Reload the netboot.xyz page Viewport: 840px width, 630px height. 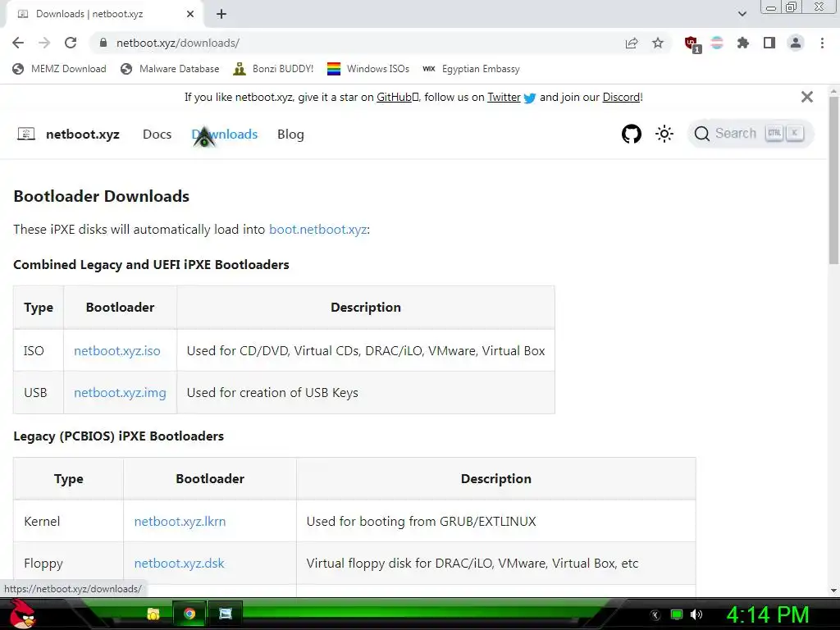71,43
